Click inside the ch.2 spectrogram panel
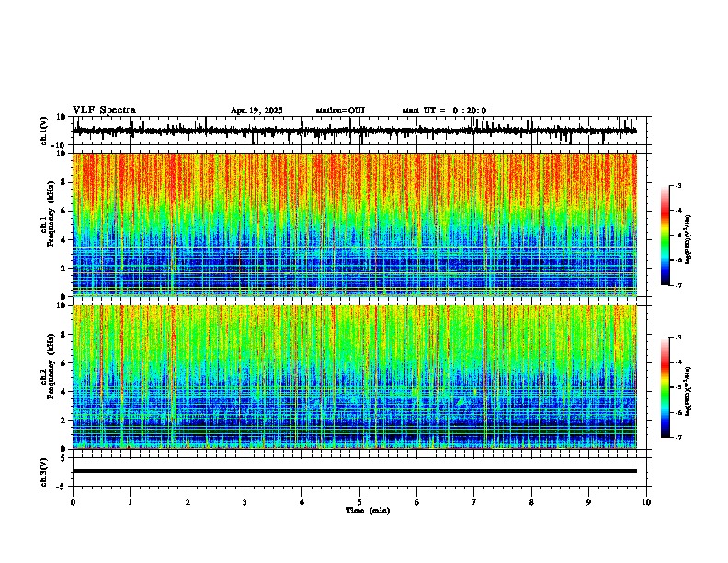The width and height of the screenshot is (728, 563). pyautogui.click(x=355, y=377)
